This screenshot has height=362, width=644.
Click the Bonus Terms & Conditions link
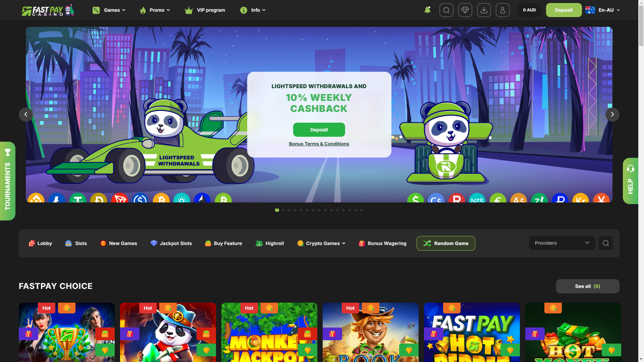tap(319, 144)
